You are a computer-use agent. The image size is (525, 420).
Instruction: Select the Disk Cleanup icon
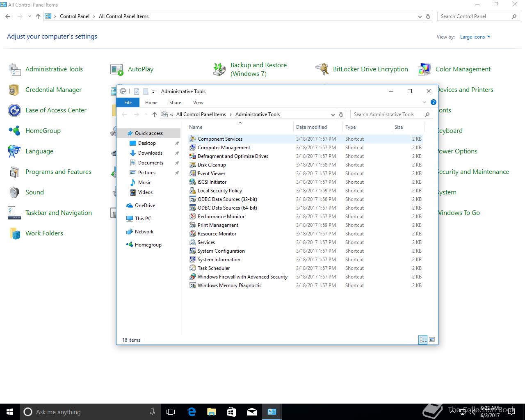192,165
